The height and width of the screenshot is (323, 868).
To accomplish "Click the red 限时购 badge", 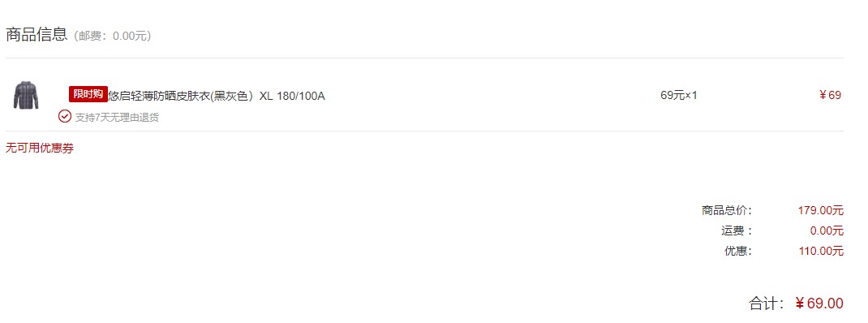I will (88, 94).
